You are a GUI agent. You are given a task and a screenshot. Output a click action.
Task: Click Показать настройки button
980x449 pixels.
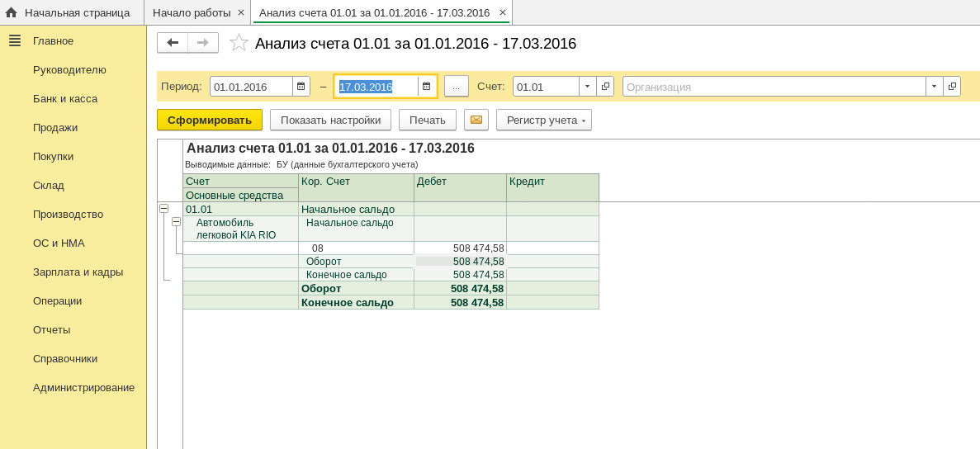(x=330, y=120)
